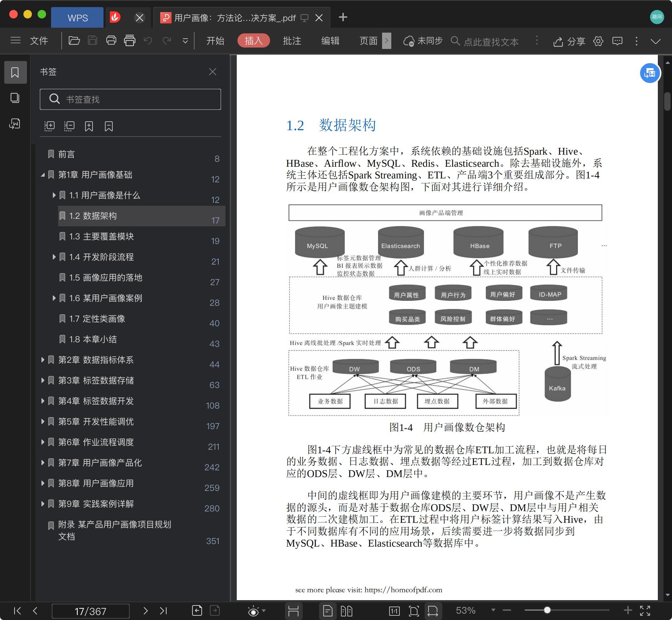The image size is (672, 620).
Task: Open eye protection mode dropdown arrow
Action: tap(264, 611)
